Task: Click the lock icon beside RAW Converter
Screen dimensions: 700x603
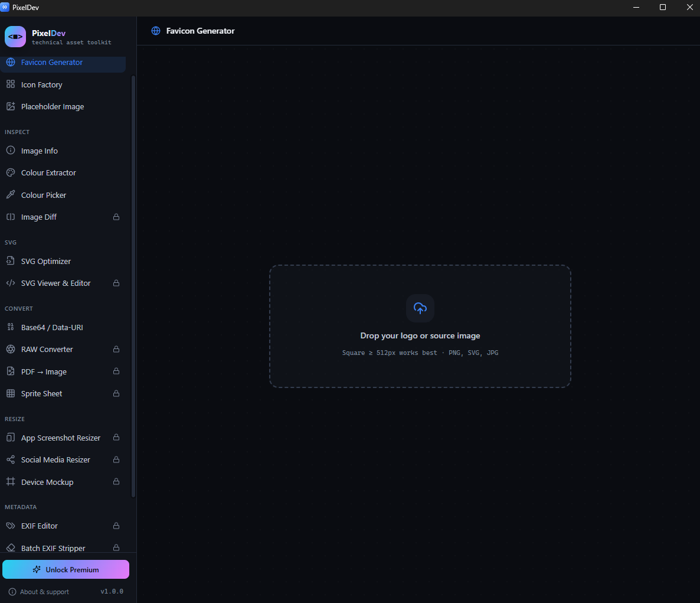Action: pyautogui.click(x=116, y=349)
